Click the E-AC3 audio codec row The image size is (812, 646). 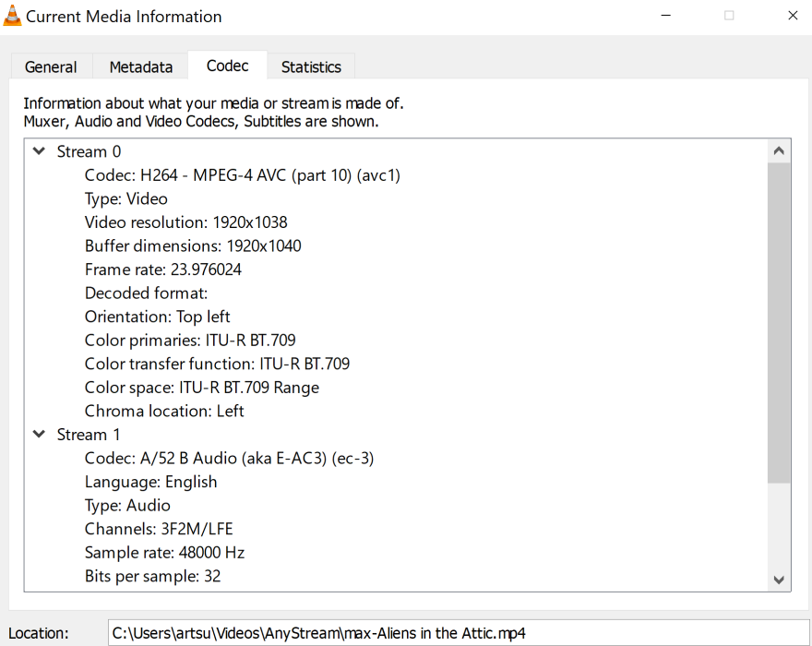229,458
